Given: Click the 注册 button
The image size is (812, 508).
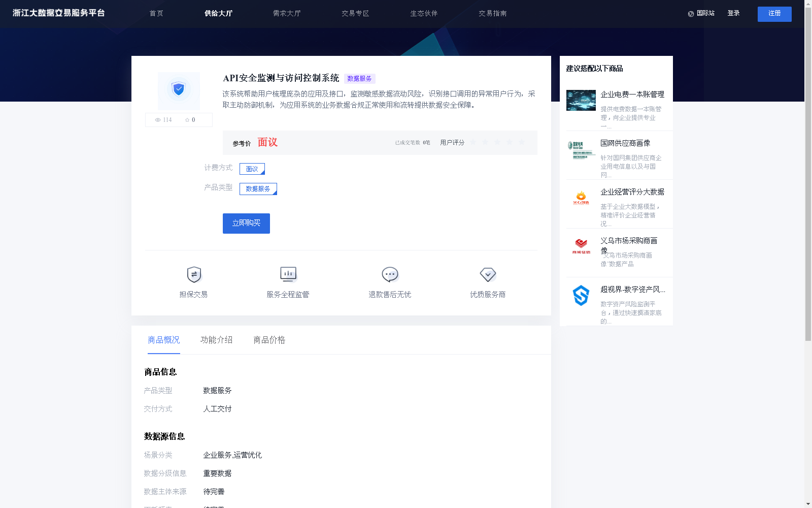Looking at the screenshot, I should click(x=774, y=14).
